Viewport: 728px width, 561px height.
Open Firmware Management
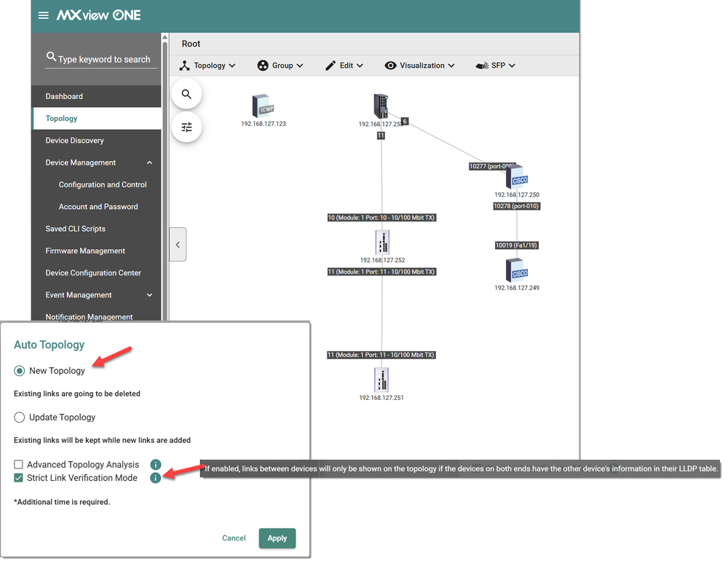coord(97,251)
